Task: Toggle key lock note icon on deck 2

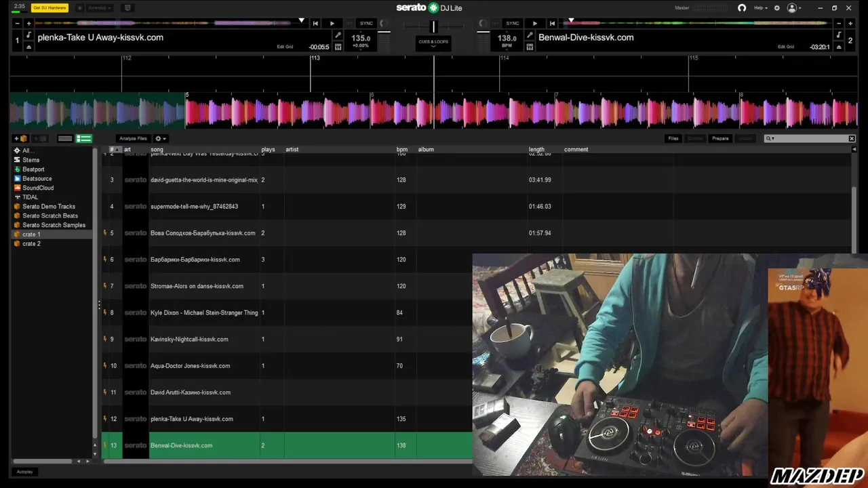Action: click(x=839, y=35)
